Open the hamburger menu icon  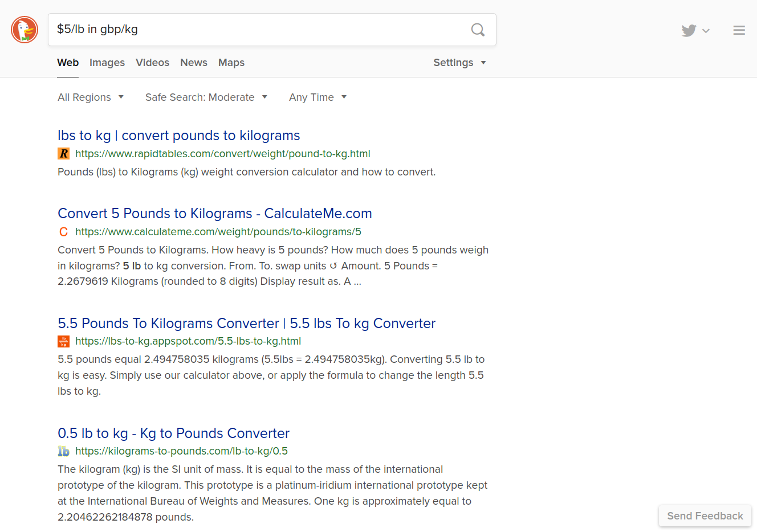[739, 30]
